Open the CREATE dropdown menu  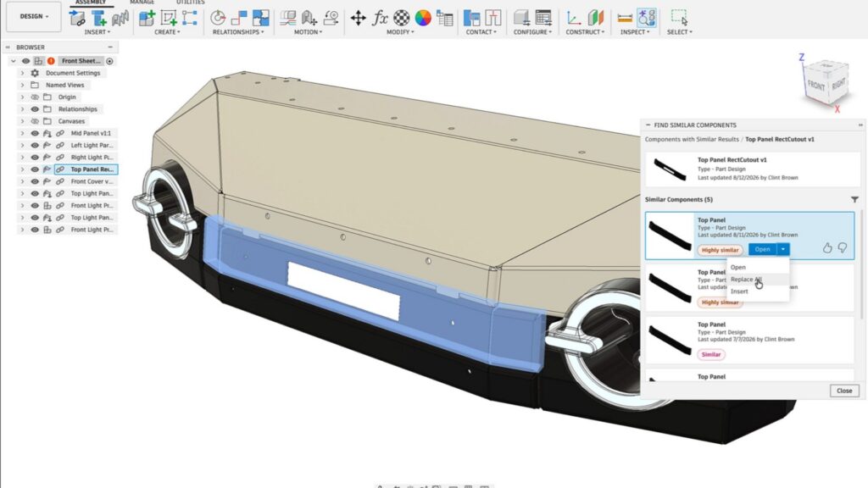point(167,32)
